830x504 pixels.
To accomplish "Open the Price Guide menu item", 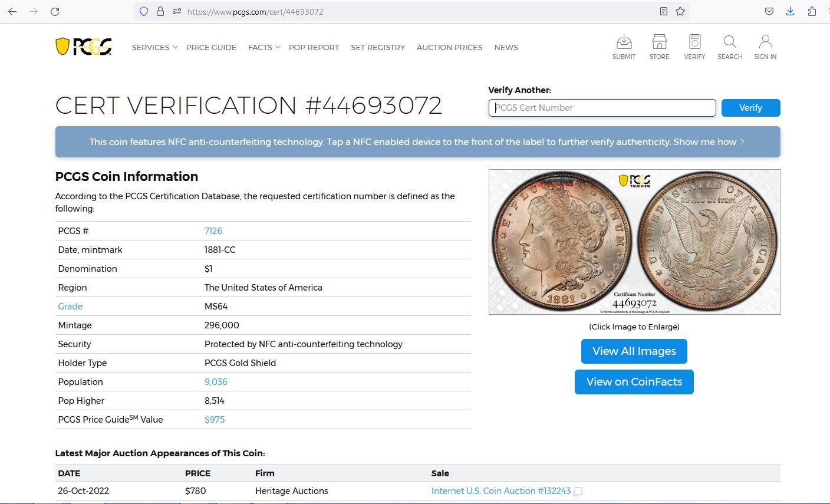I will pos(211,47).
